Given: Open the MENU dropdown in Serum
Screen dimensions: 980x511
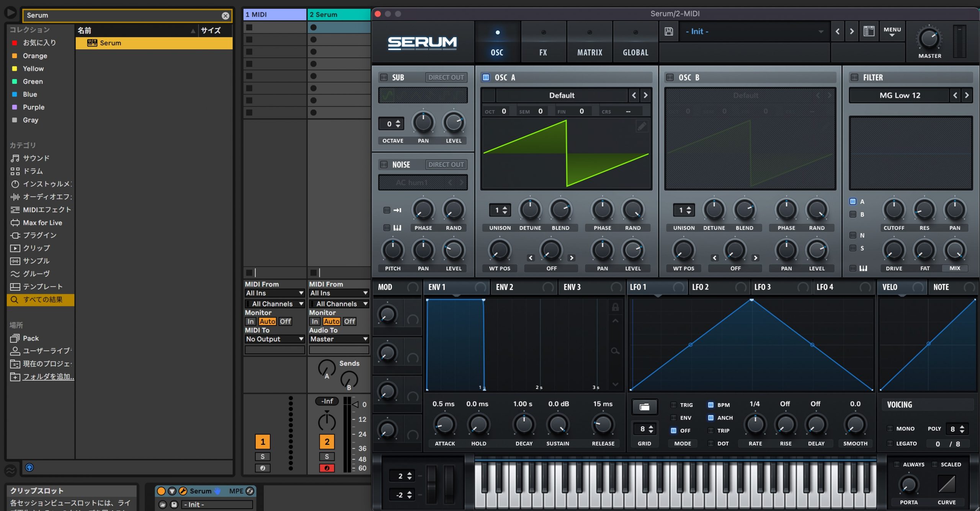Looking at the screenshot, I should [892, 31].
